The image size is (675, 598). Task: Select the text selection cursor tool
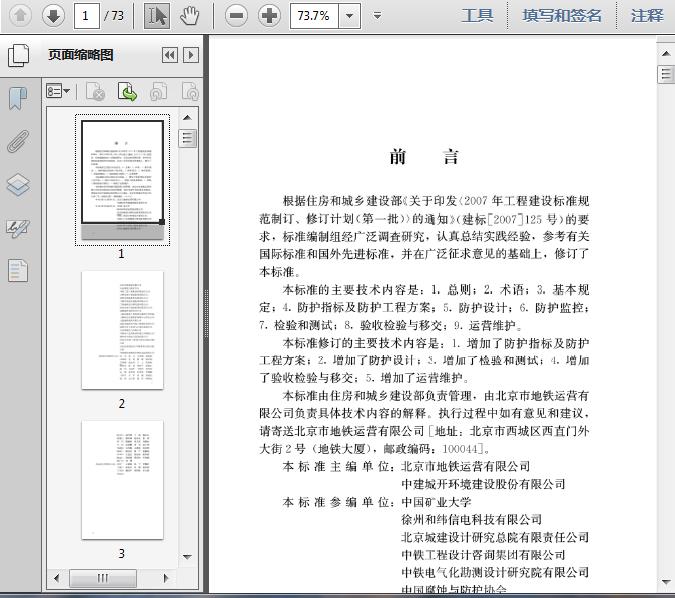click(x=157, y=15)
